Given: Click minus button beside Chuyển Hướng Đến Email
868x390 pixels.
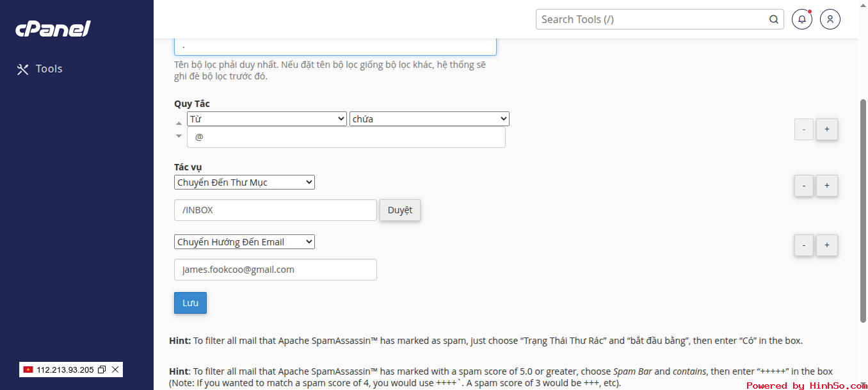Looking at the screenshot, I should coord(804,245).
